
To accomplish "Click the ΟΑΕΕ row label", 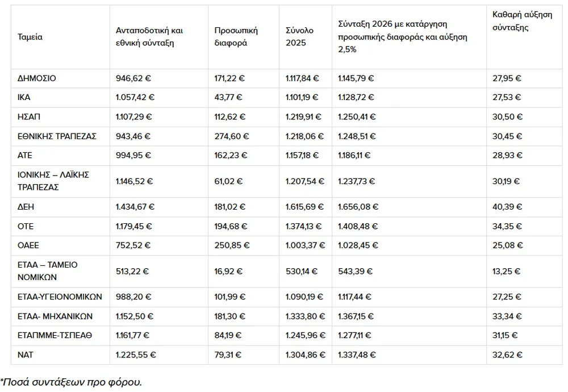I will point(28,245).
